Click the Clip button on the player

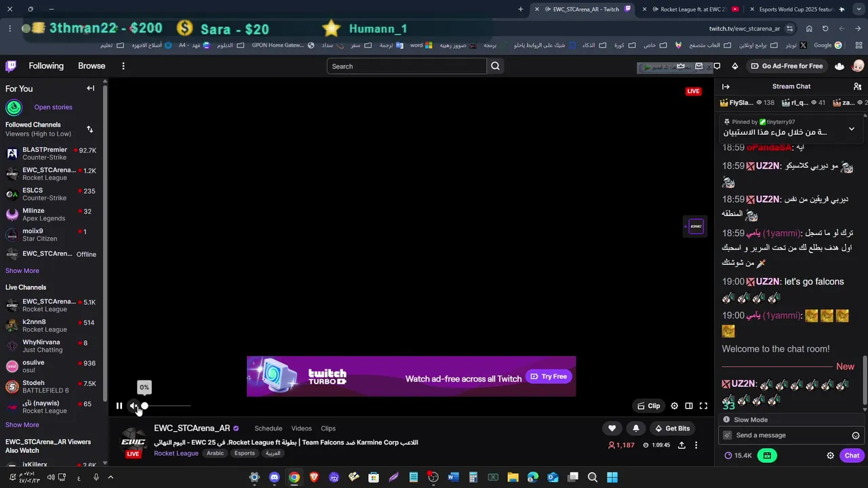click(648, 406)
